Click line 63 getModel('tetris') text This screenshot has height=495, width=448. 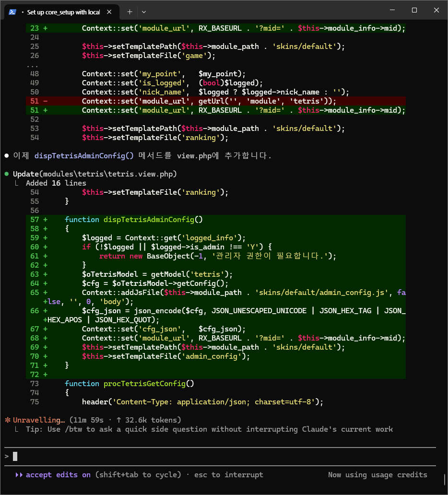157,274
